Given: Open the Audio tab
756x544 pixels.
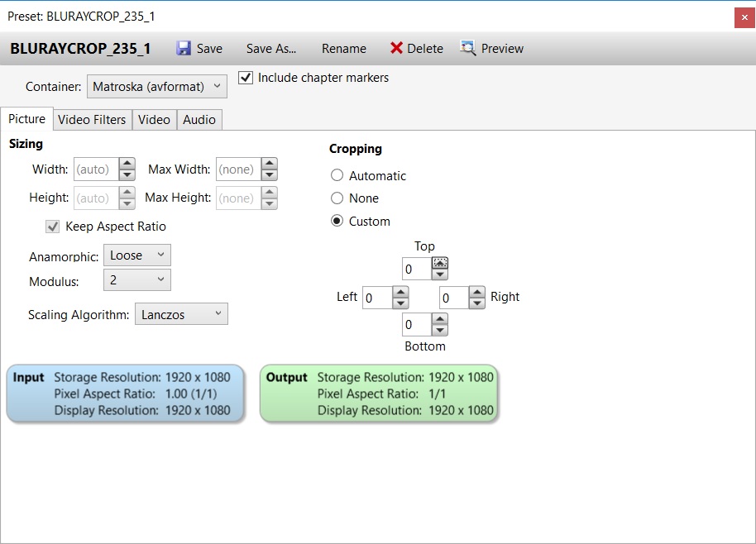Looking at the screenshot, I should (199, 120).
